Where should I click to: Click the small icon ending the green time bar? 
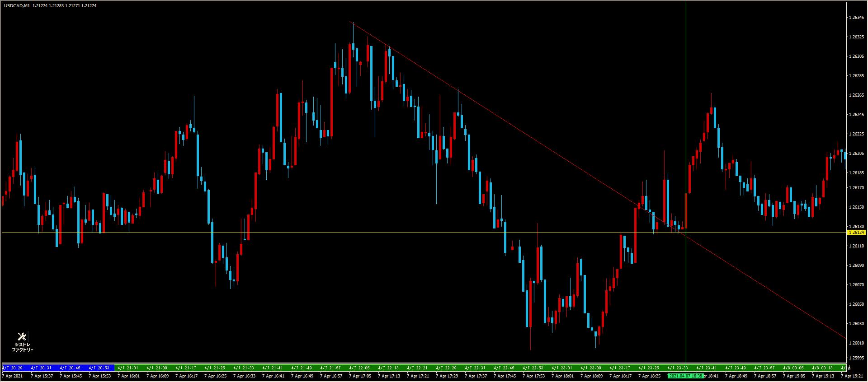pyautogui.click(x=849, y=368)
